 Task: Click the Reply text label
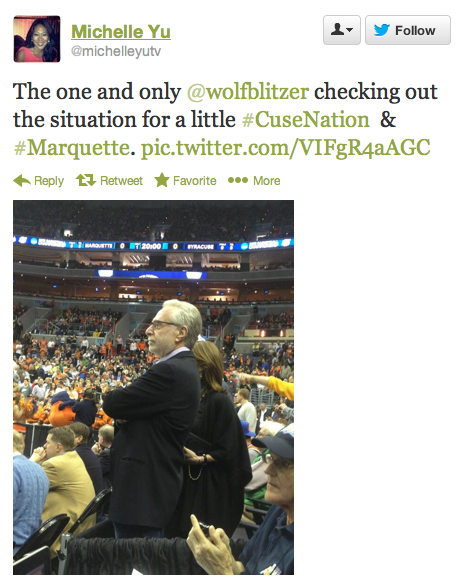49,181
